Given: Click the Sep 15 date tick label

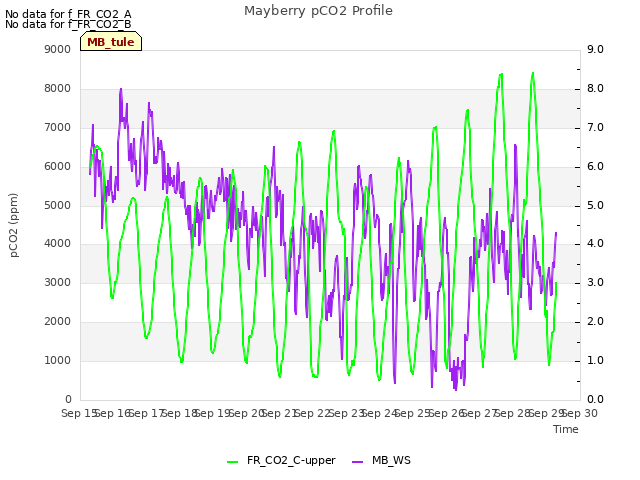Looking at the screenshot, I should click(x=79, y=413).
